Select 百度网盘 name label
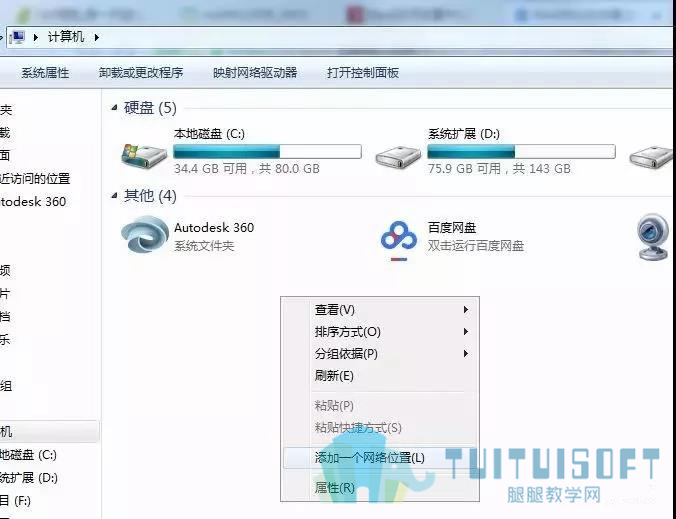This screenshot has width=676, height=519. coord(452,227)
